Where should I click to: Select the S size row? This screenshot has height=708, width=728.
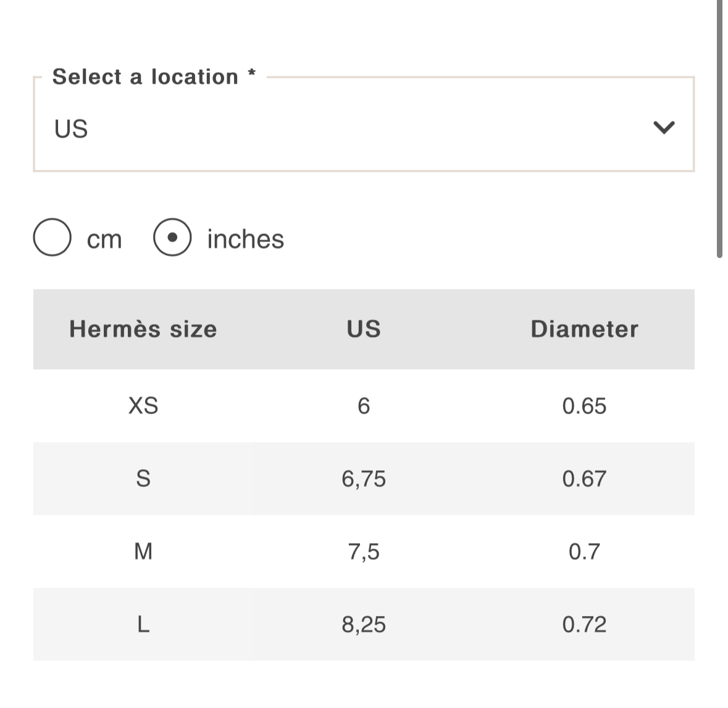(364, 478)
